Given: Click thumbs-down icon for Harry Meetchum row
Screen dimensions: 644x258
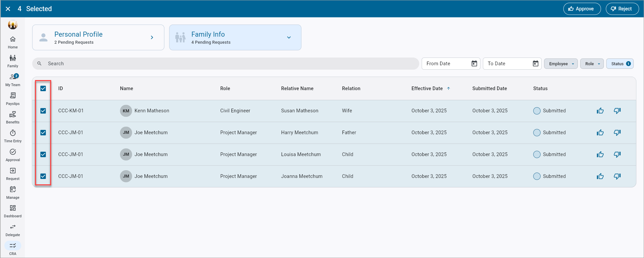Looking at the screenshot, I should coord(617,133).
